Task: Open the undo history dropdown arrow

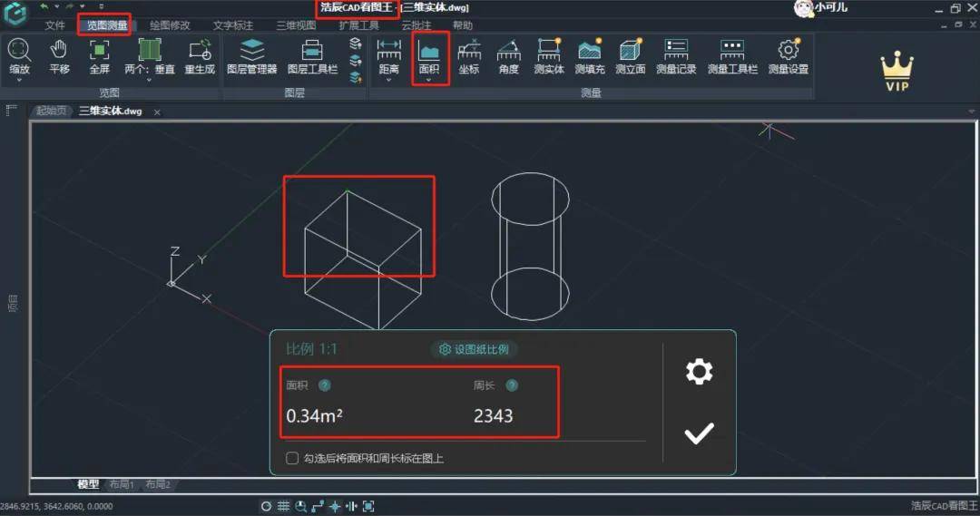Action: pyautogui.click(x=56, y=7)
